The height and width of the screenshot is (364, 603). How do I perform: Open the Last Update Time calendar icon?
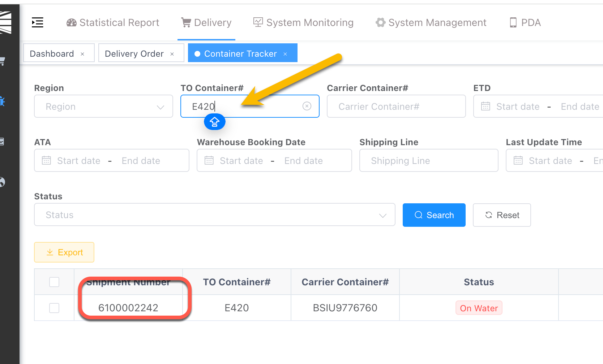coord(518,160)
